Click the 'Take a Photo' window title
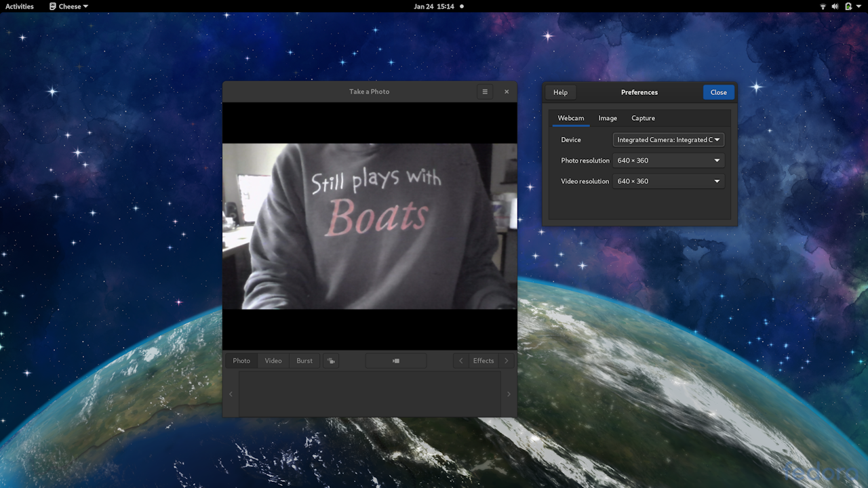The width and height of the screenshot is (868, 488). click(370, 91)
